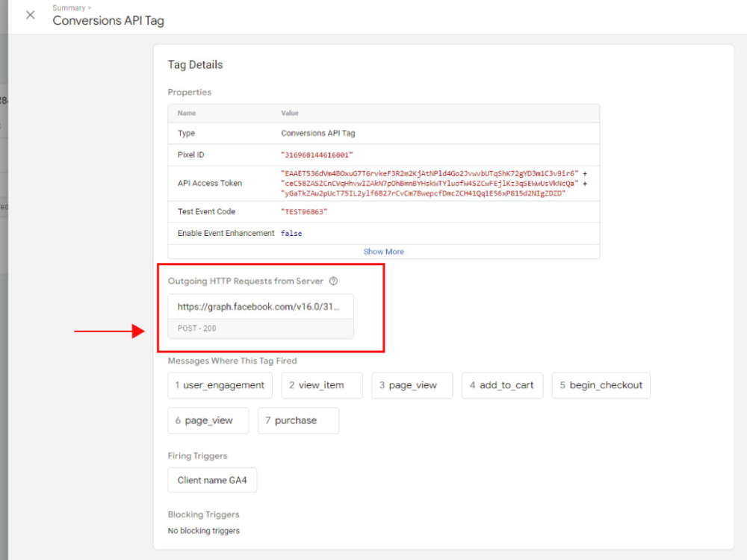Click the Conversions API Tag title
Viewport: 747px width, 560px height.
pyautogui.click(x=108, y=21)
